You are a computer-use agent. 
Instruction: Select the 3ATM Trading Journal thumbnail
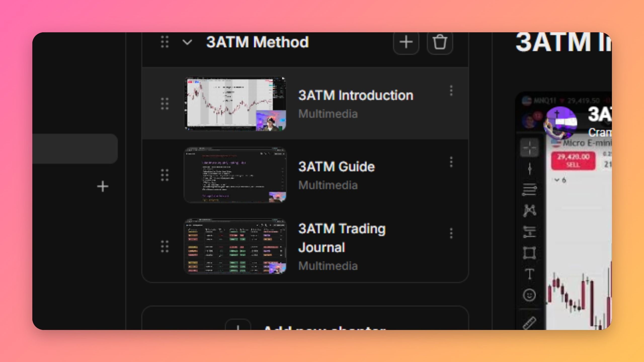[x=235, y=246]
